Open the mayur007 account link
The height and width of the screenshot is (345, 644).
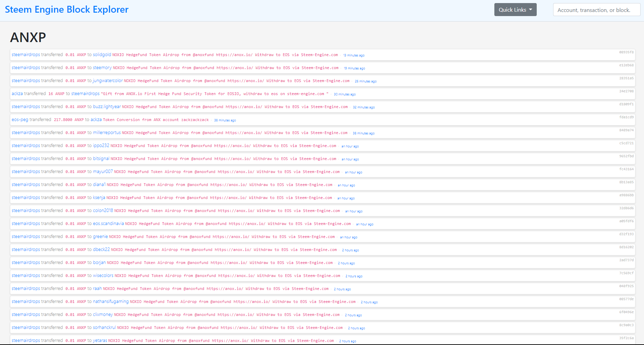tap(102, 172)
